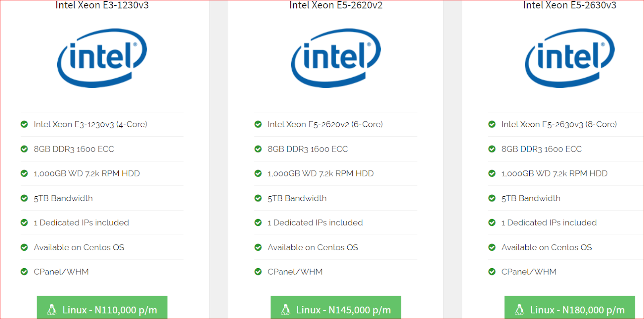
Task: Select the 8GB DDR3 check icon in the E5-2630v3 card
Action: coord(492,149)
